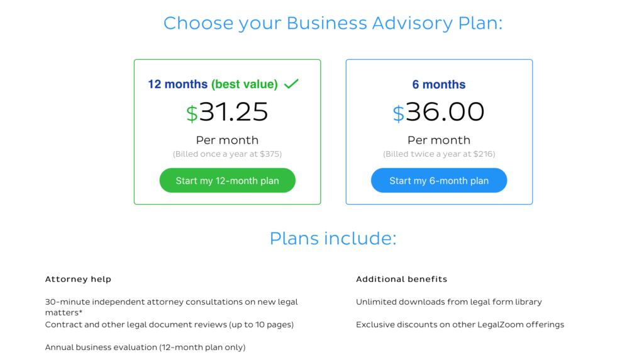Click the blue dollar sign symbol

(x=398, y=113)
